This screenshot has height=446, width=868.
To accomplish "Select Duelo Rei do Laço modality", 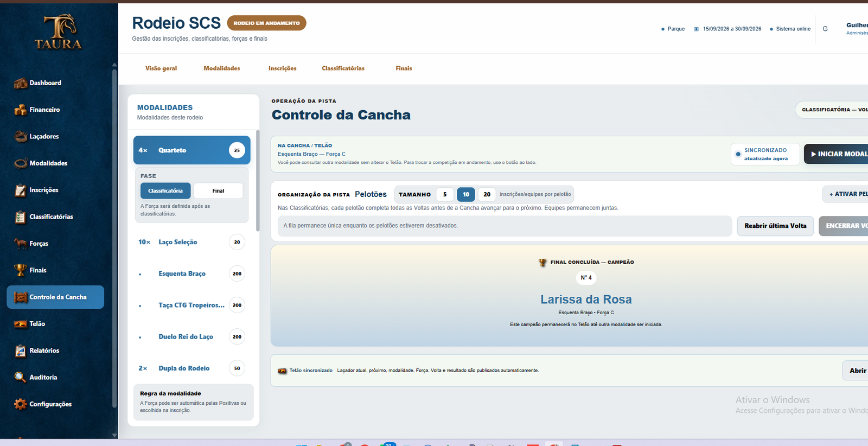I will tap(192, 336).
